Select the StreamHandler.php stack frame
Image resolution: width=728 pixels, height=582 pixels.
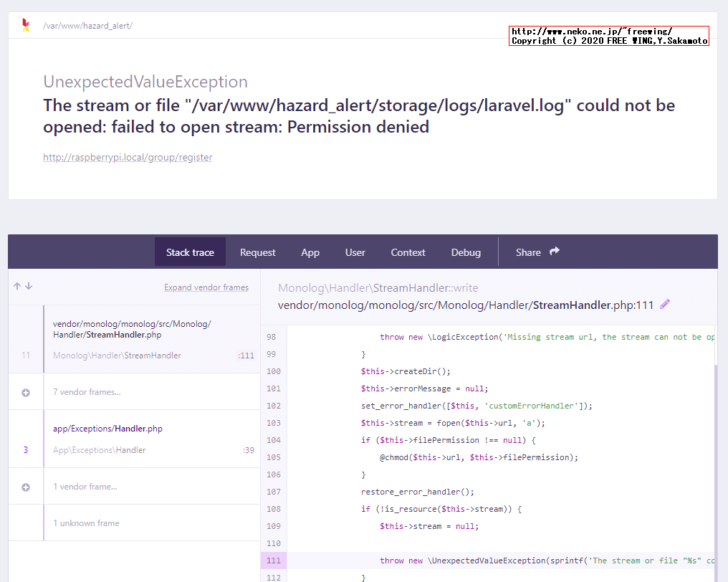(150, 338)
